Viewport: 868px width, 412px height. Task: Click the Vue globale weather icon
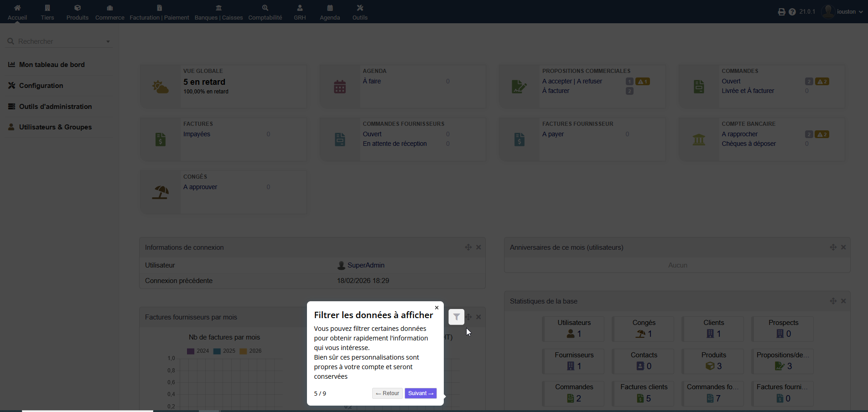click(x=161, y=87)
